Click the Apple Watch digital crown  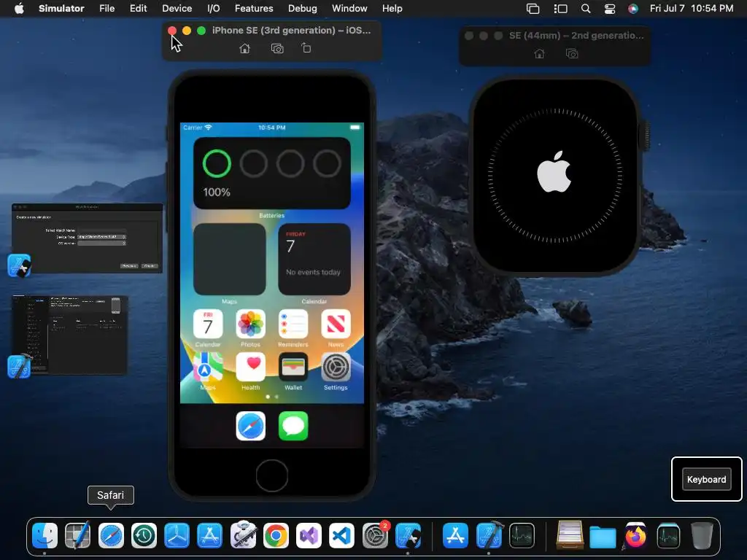646,136
